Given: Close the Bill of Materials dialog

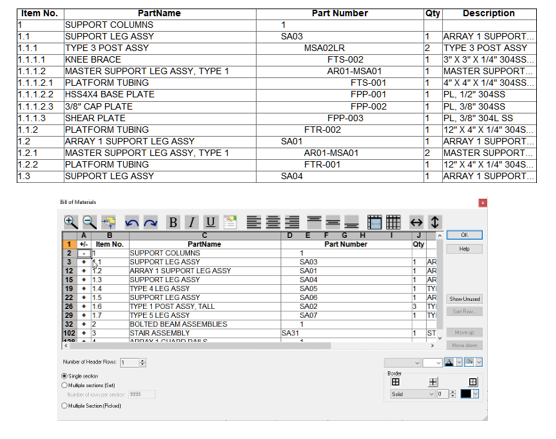Looking at the screenshot, I should pyautogui.click(x=482, y=203).
